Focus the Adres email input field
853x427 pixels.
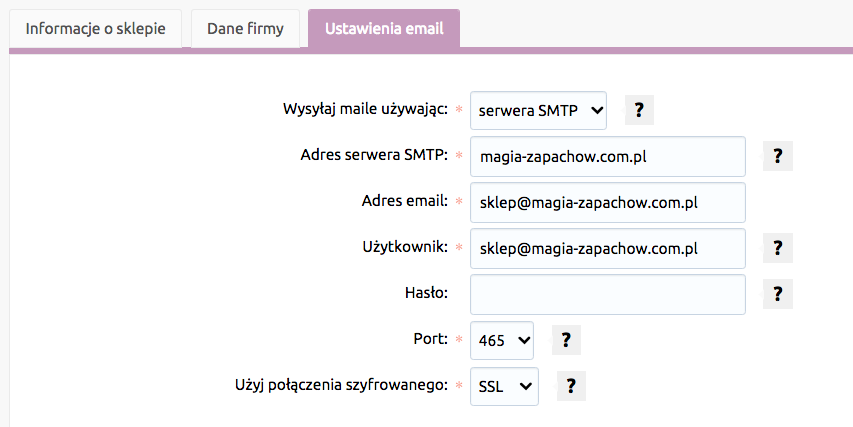coord(608,202)
